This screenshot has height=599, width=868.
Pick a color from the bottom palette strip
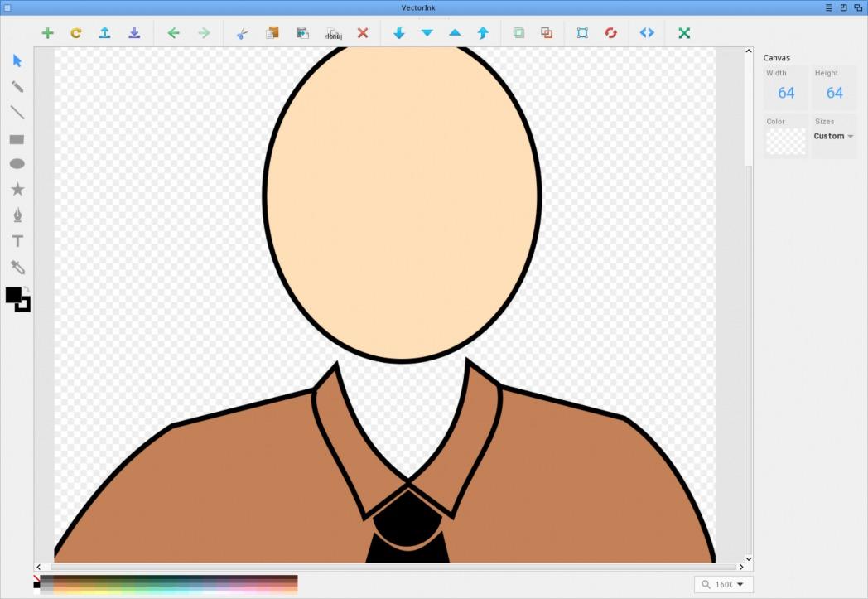click(169, 585)
